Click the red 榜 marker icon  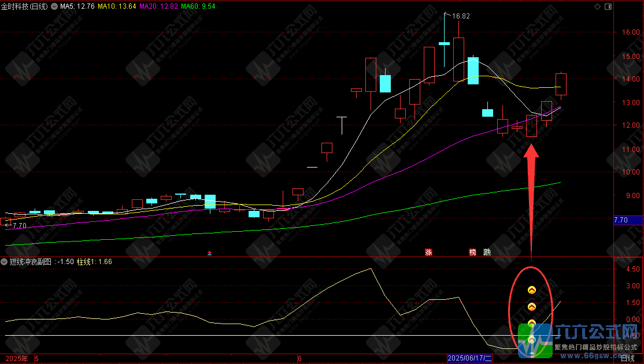pyautogui.click(x=473, y=252)
